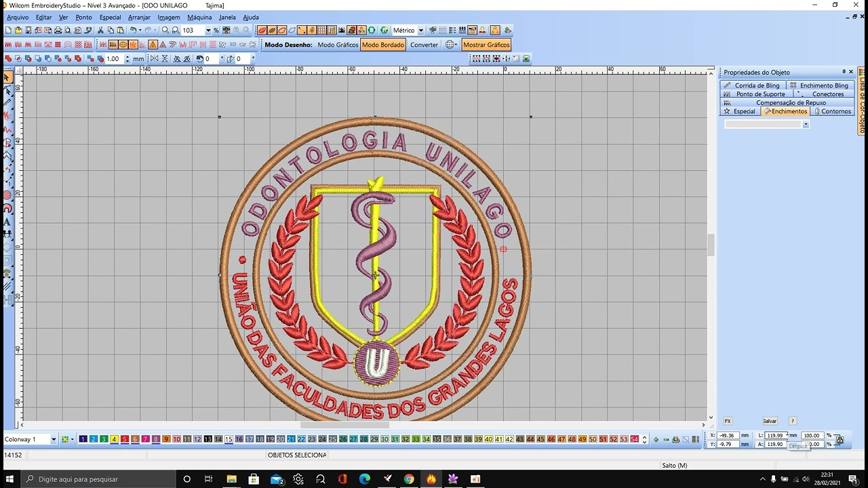This screenshot has width=868, height=488.
Task: Open the Arquivo menu
Action: tap(18, 17)
